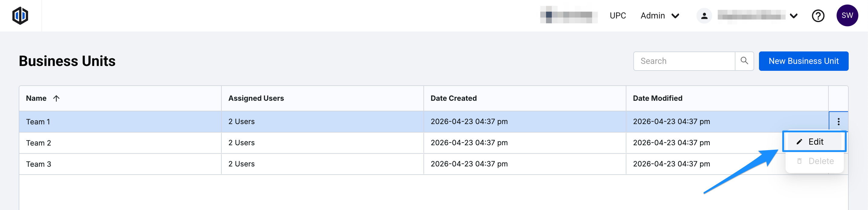
Task: Expand the user account dropdown chevron
Action: pos(793,16)
